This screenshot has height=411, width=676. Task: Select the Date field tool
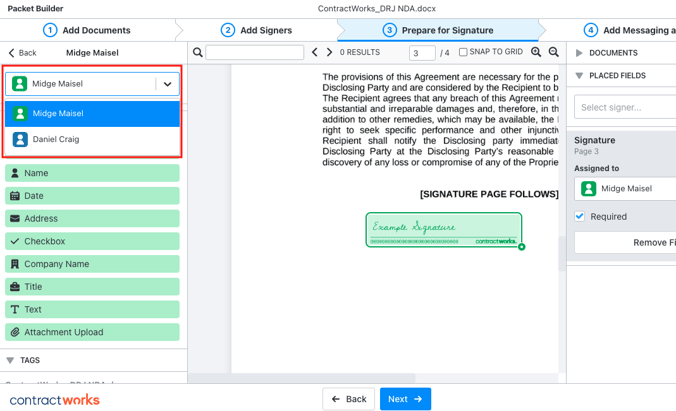point(92,196)
